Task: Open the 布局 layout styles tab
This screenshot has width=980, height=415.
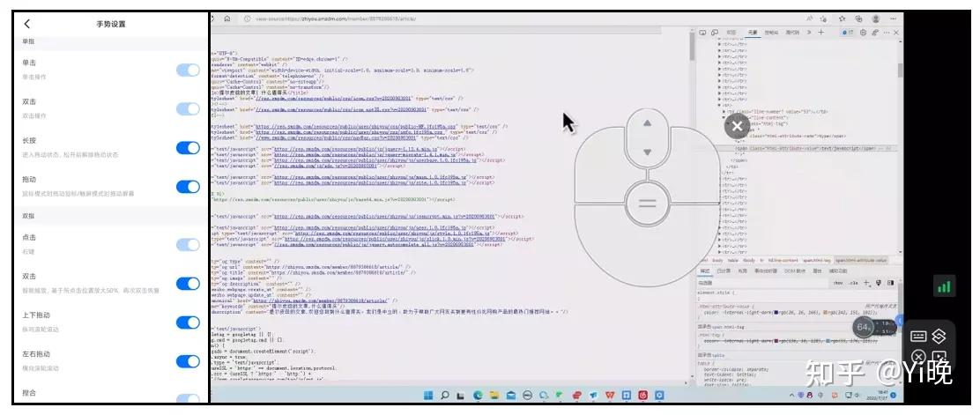Action: 743,271
